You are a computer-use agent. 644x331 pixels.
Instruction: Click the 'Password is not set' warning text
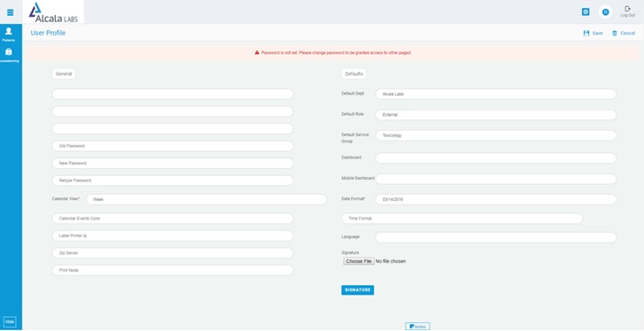[336, 53]
